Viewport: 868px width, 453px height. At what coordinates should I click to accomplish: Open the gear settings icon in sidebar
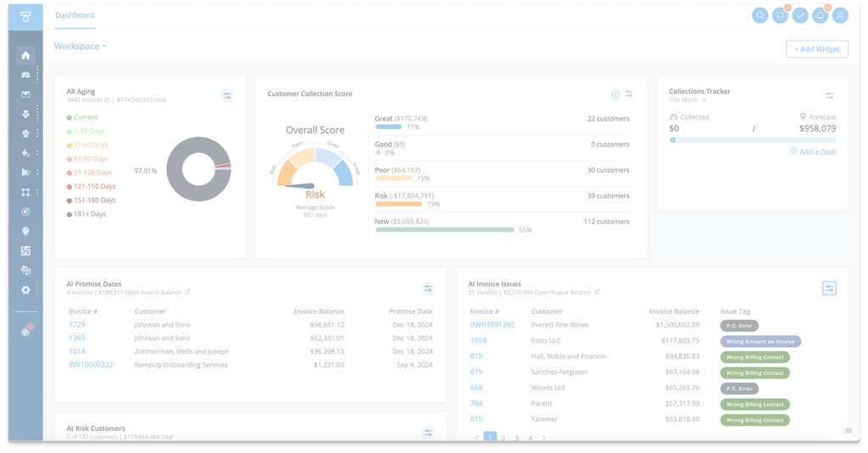point(25,289)
